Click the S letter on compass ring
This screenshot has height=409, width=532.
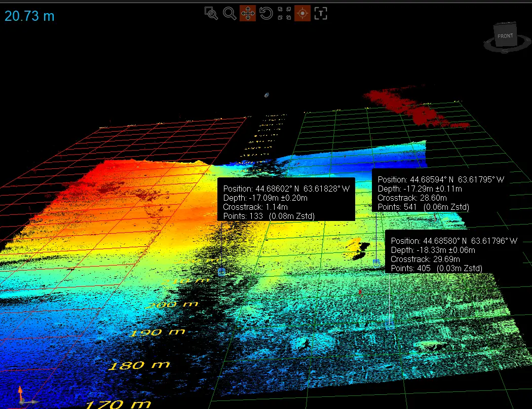click(x=505, y=51)
